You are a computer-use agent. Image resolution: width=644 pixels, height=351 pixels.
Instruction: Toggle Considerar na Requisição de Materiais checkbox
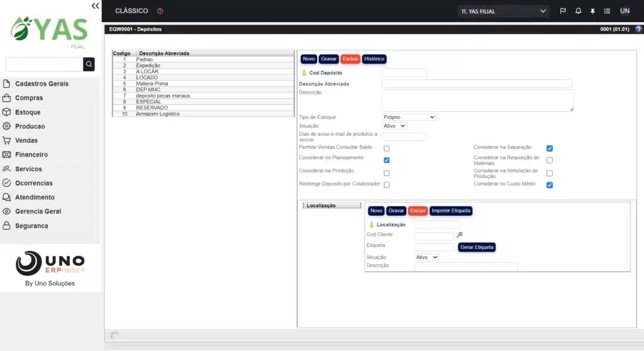click(x=550, y=160)
